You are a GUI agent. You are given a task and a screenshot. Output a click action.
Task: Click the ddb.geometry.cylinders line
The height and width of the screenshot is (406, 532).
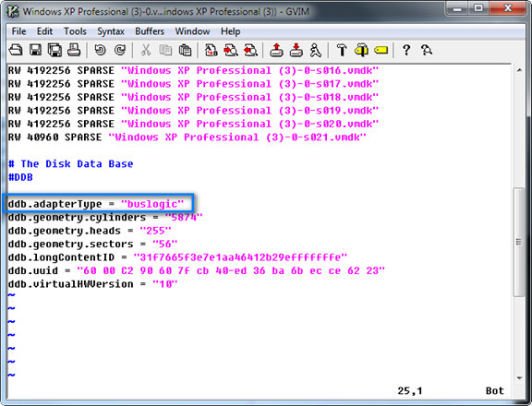coord(105,217)
